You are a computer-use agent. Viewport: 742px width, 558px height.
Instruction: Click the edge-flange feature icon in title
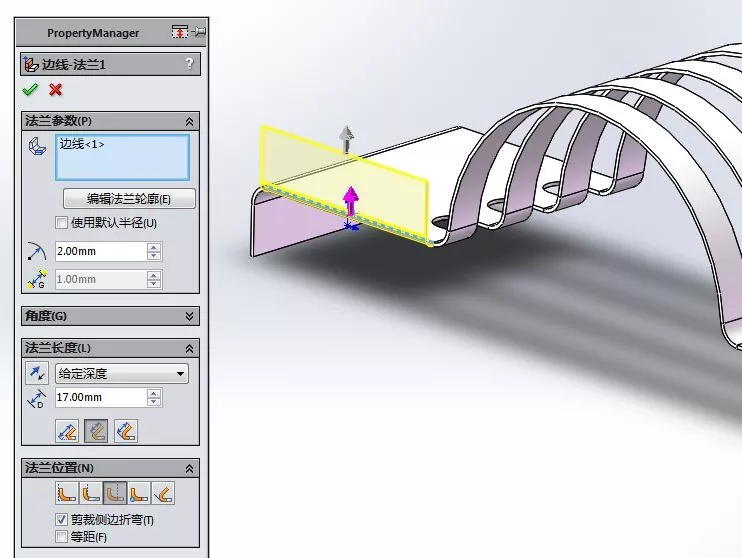tap(31, 64)
